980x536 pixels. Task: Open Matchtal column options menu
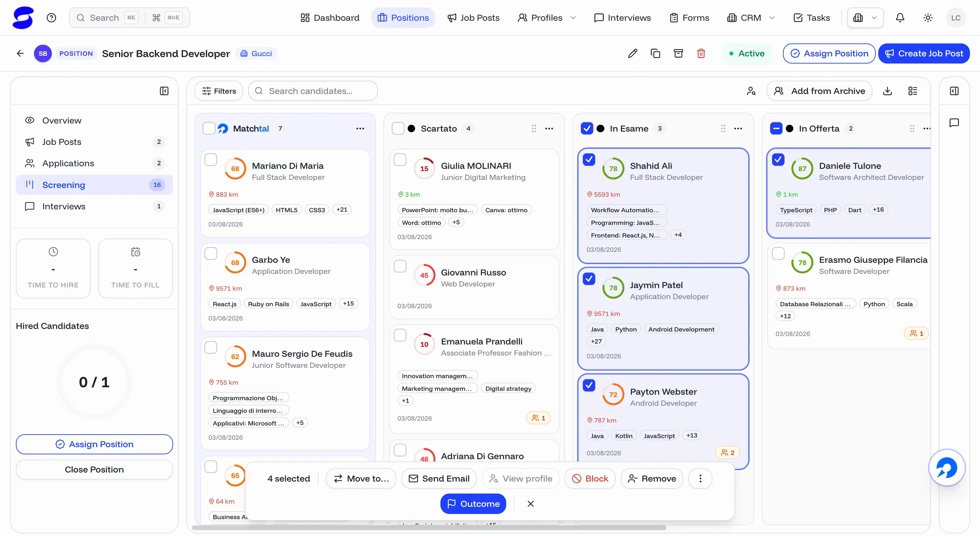[360, 129]
